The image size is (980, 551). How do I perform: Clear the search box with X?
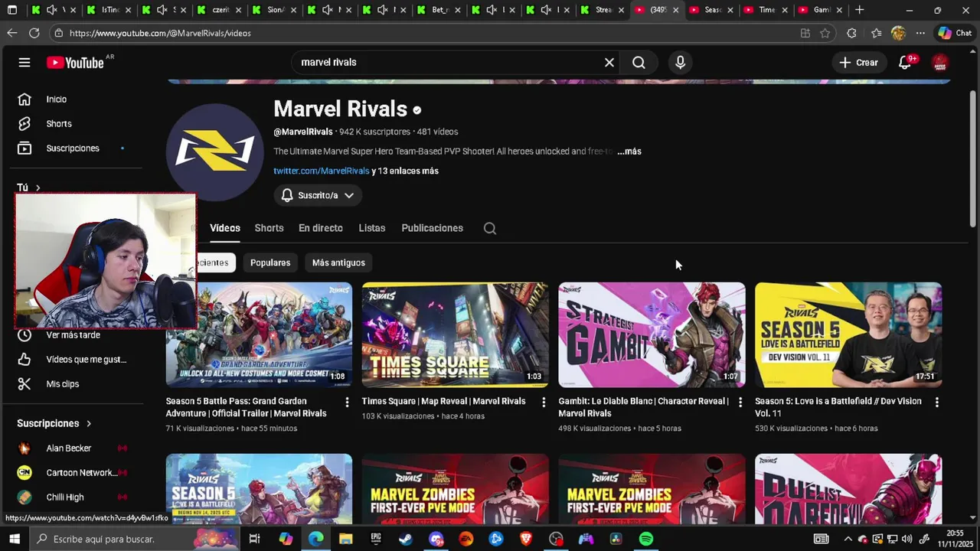(609, 63)
